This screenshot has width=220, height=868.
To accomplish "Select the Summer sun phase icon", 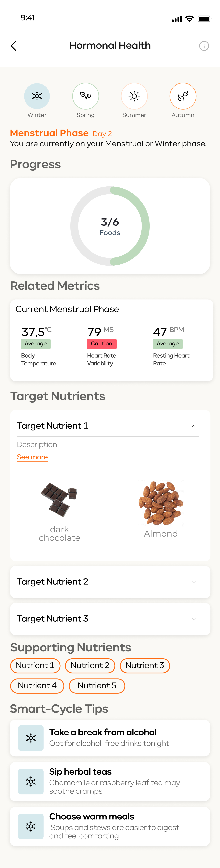I will click(x=134, y=96).
